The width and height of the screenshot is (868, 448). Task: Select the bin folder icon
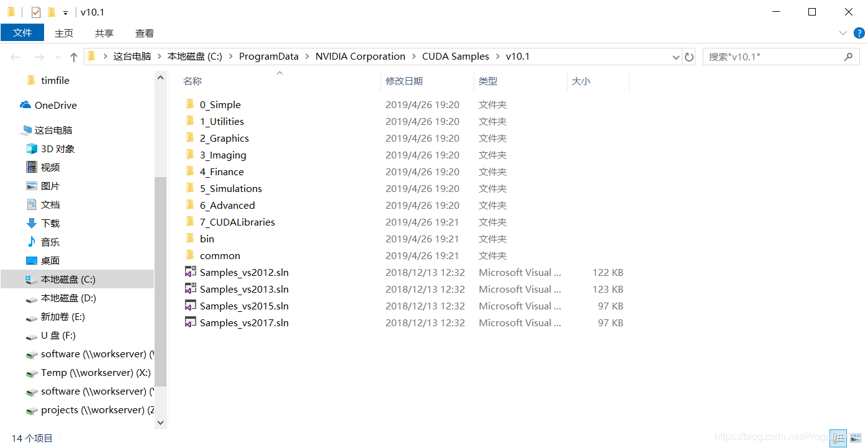(190, 239)
